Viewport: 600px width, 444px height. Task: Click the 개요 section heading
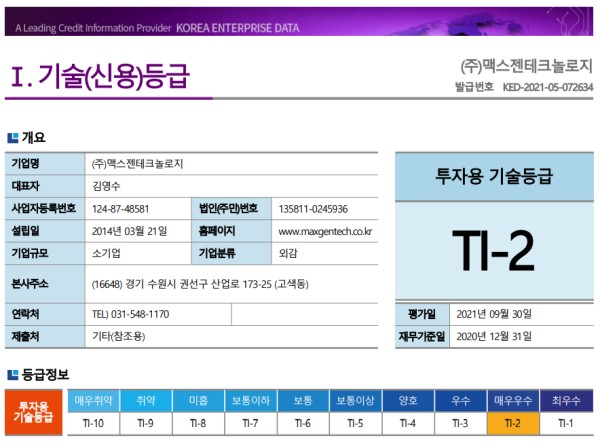[x=34, y=137]
